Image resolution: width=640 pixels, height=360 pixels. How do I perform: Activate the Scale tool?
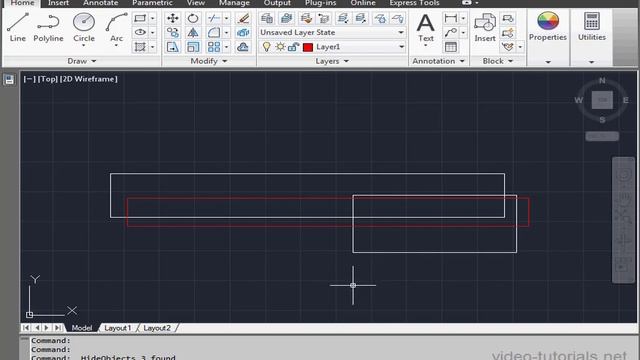pyautogui.click(x=193, y=47)
